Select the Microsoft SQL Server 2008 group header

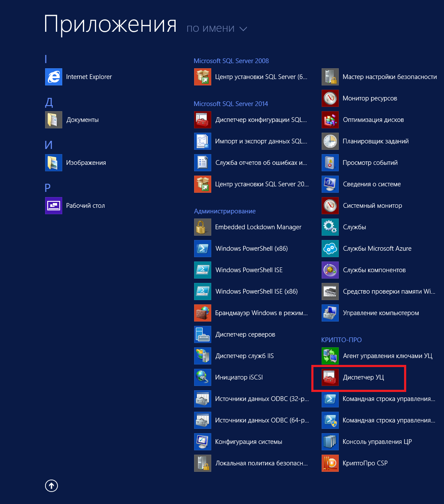pyautogui.click(x=231, y=61)
